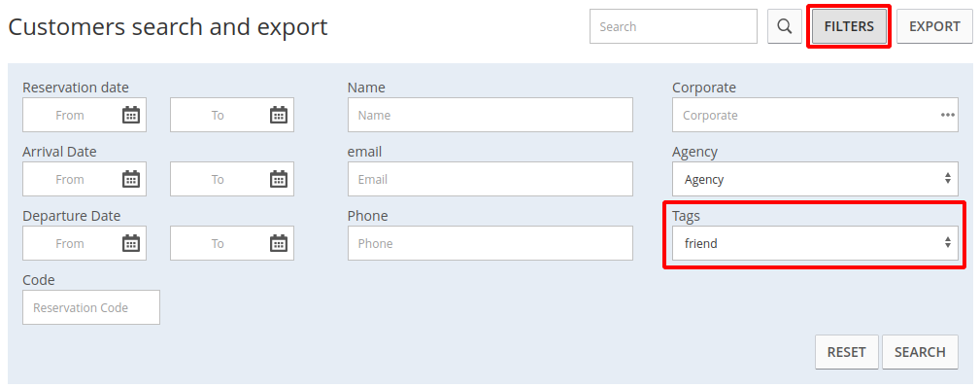Open Departure Date From calendar icon
Image resolution: width=980 pixels, height=388 pixels.
130,243
